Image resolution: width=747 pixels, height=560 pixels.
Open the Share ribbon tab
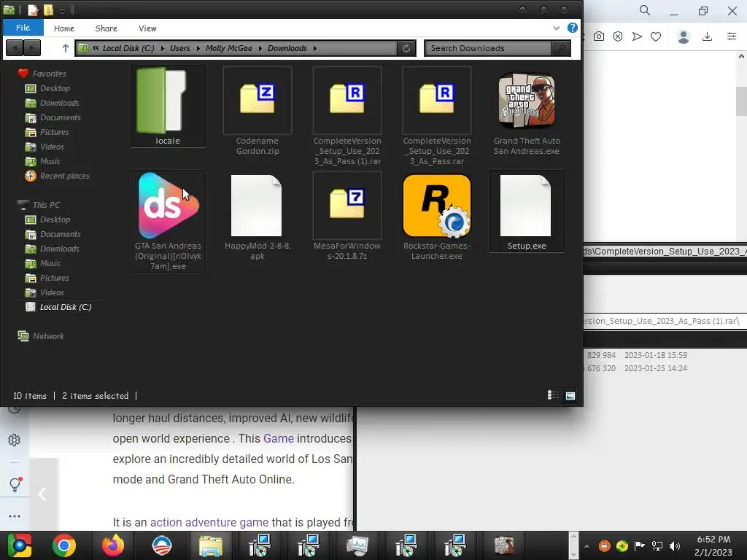coord(107,28)
